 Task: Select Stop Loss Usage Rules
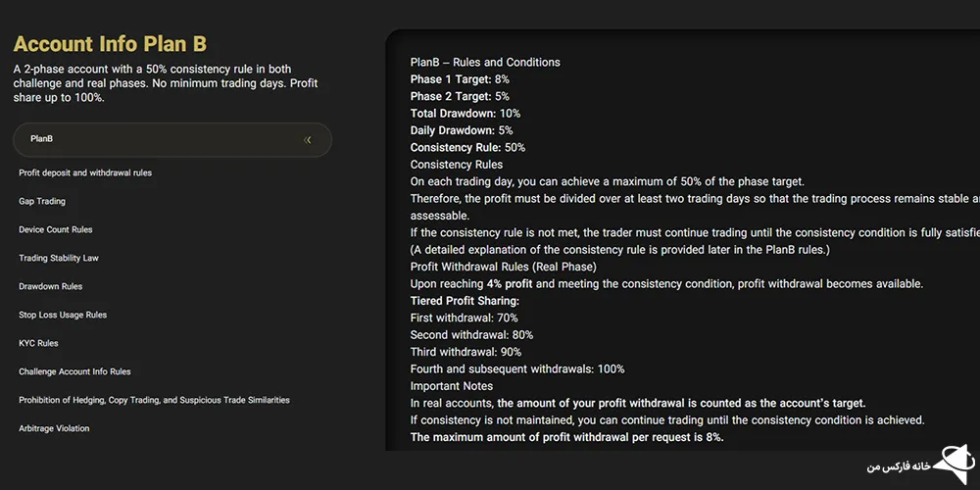[63, 315]
